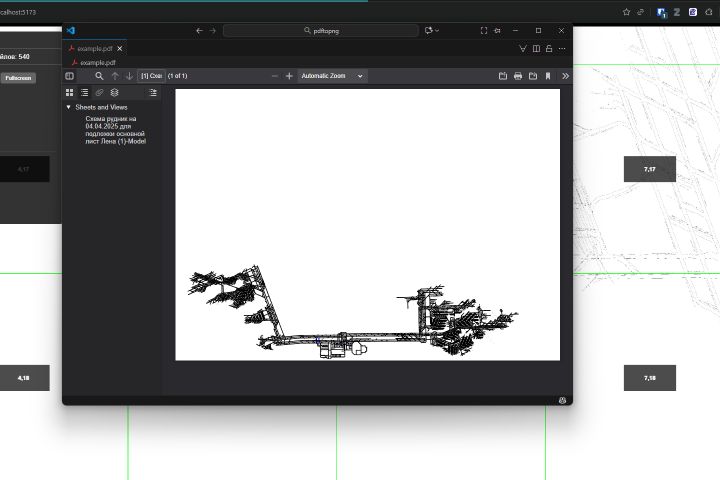Show attachments in PDF sidebar
720x480 pixels.
click(x=99, y=93)
